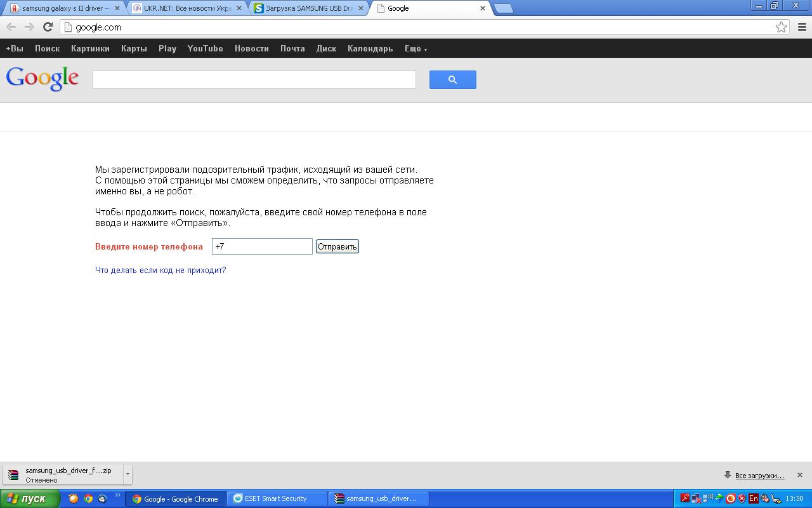Image resolution: width=812 pixels, height=508 pixels.
Task: Click the orange round quick launch icon
Action: tap(74, 498)
